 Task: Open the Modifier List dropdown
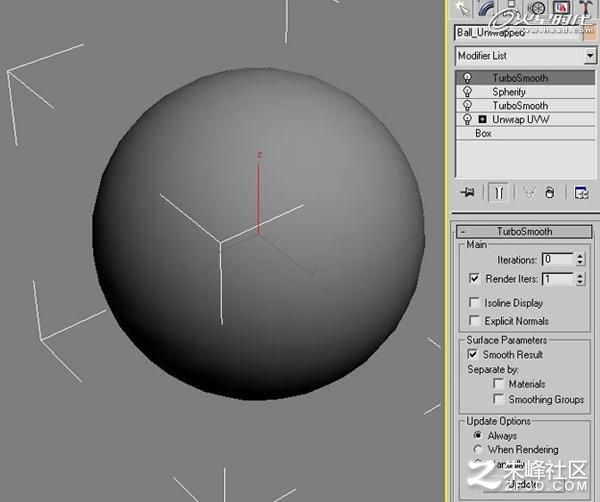590,56
